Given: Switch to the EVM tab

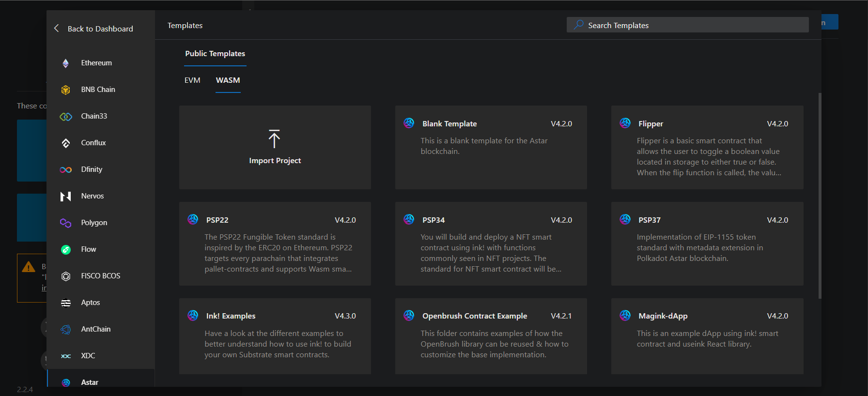Looking at the screenshot, I should pos(192,80).
